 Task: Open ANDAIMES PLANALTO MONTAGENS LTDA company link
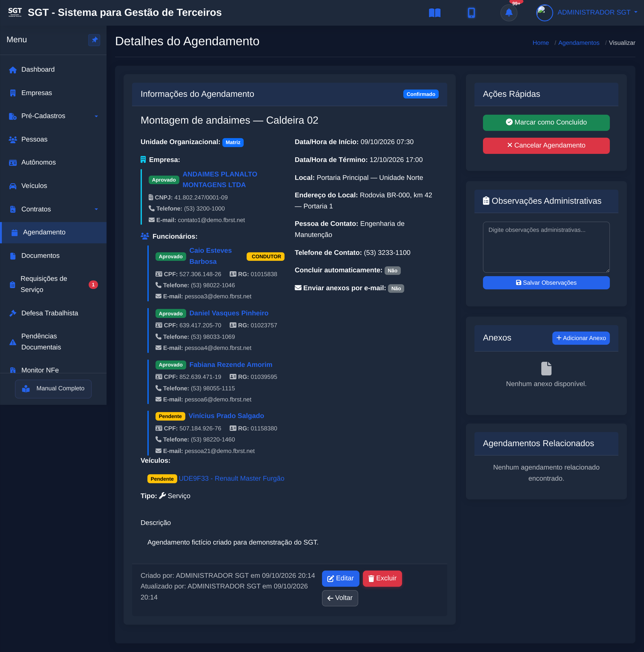(x=220, y=180)
